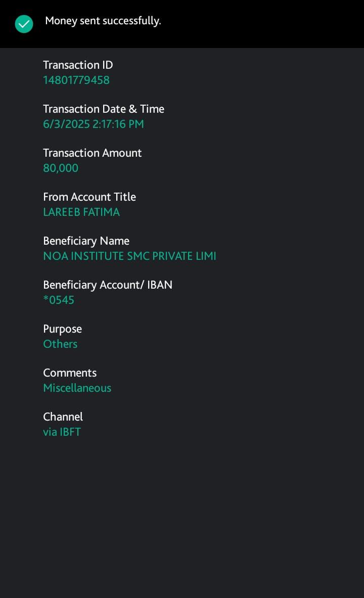Tap the sender name LAREEB FATIMA
Image resolution: width=364 pixels, height=598 pixels.
(81, 212)
